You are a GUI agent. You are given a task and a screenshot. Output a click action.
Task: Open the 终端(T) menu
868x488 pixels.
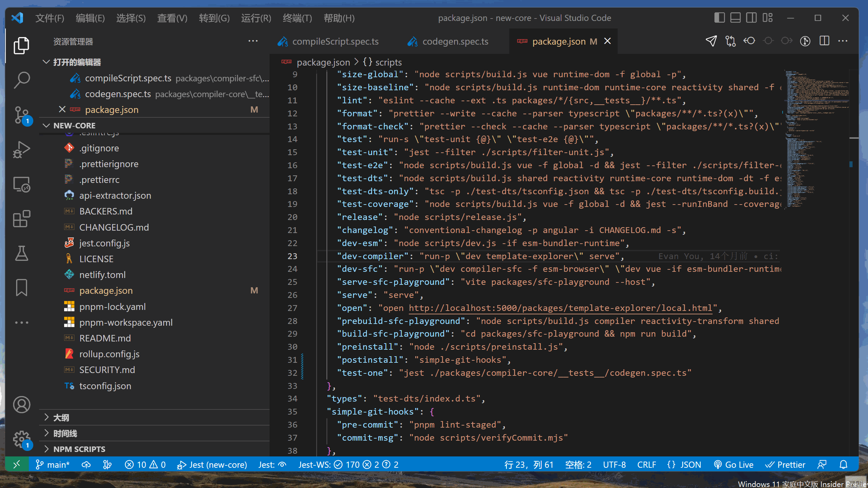coord(297,18)
